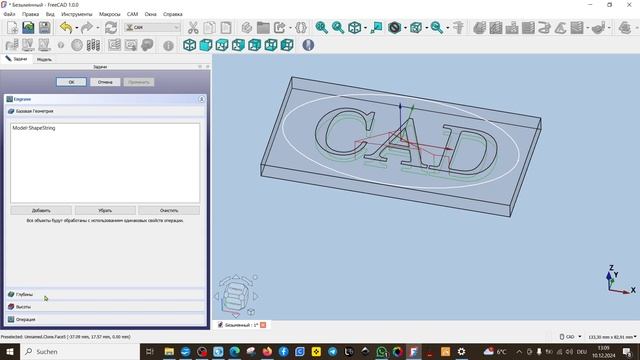Expand the Высоты section

(x=105, y=307)
